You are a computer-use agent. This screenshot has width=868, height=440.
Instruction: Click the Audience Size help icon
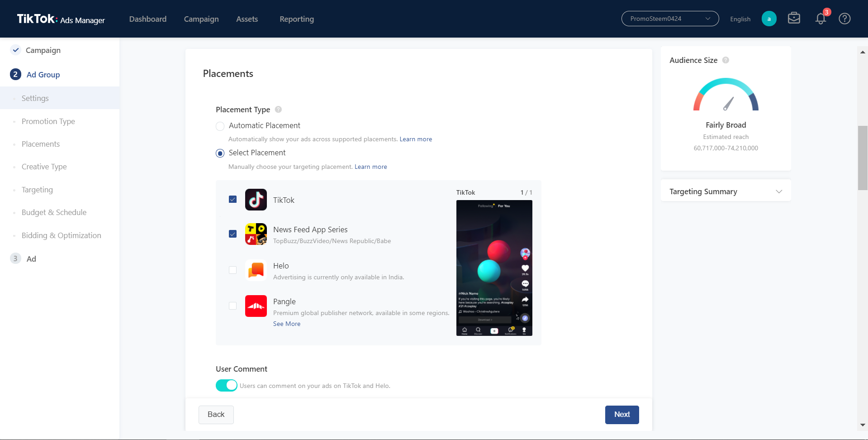click(x=726, y=60)
